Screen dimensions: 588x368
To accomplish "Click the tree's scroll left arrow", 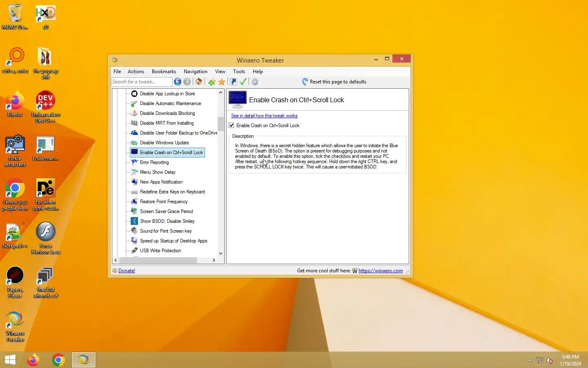I will click(116, 260).
